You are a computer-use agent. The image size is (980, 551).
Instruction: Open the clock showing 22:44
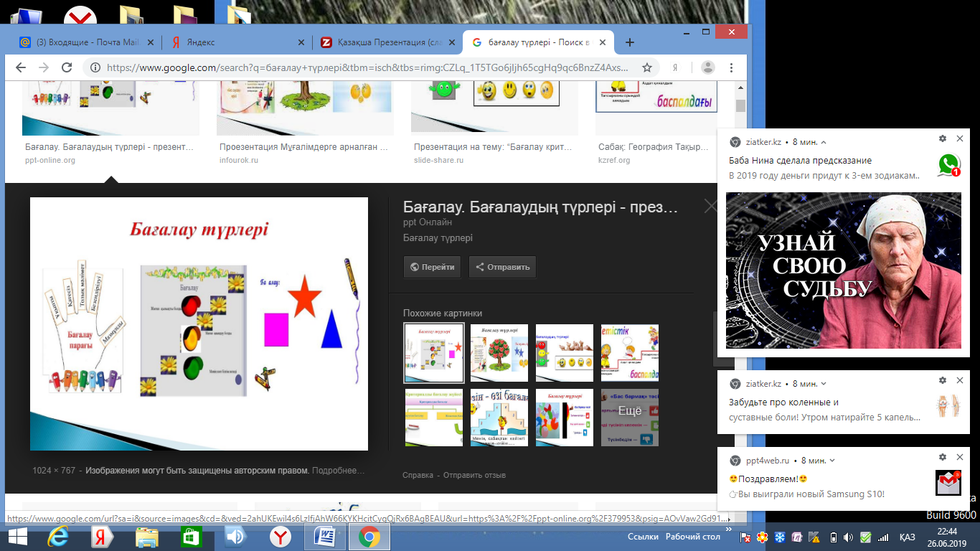coord(947,531)
